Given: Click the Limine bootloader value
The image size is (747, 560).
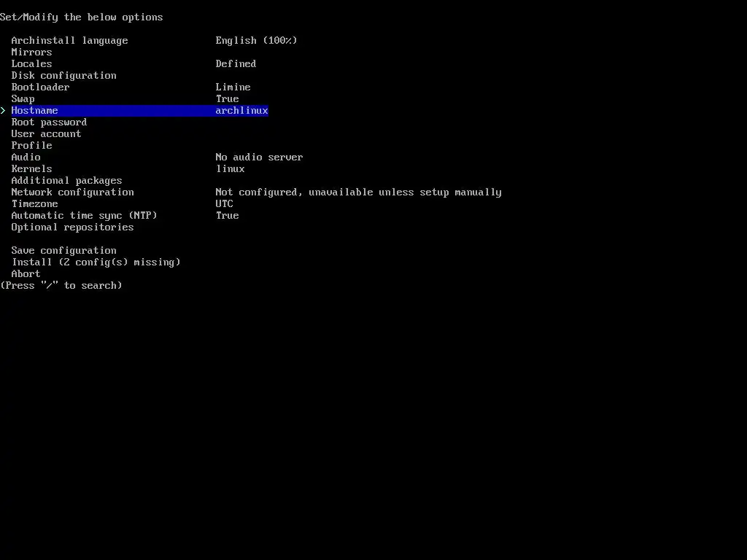Looking at the screenshot, I should click(233, 87).
